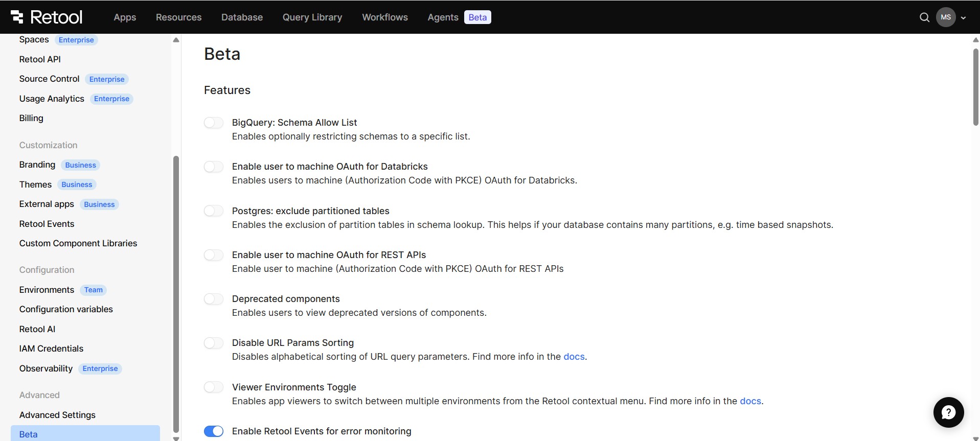This screenshot has width=980, height=441.
Task: Click sidebar scroll down arrow
Action: pos(176,438)
